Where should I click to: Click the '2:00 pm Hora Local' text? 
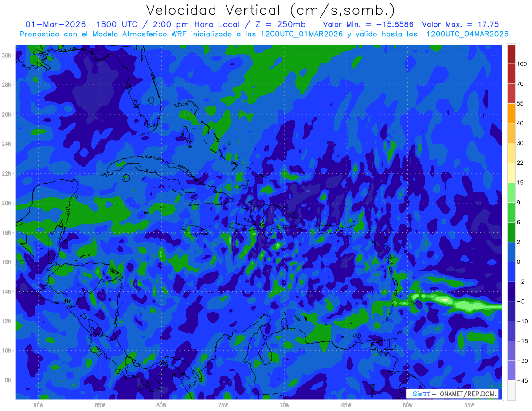coord(196,24)
